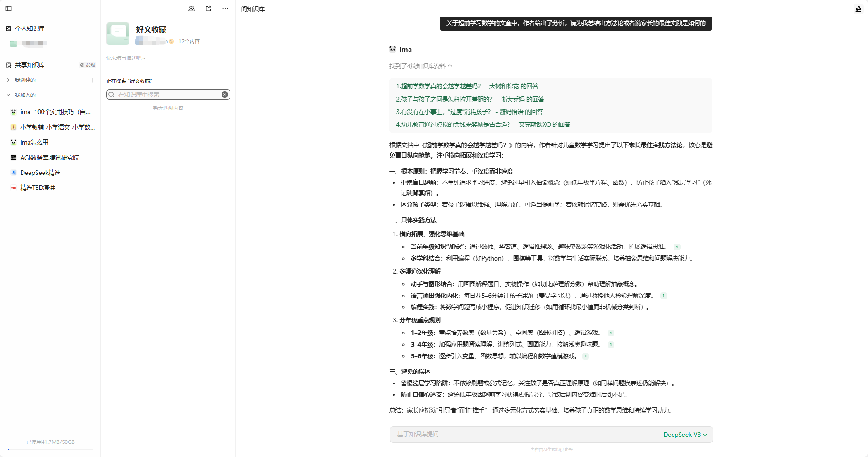This screenshot has width=868, height=457.
Task: Click the plus icon beside 我创建的
Action: pyautogui.click(x=93, y=80)
